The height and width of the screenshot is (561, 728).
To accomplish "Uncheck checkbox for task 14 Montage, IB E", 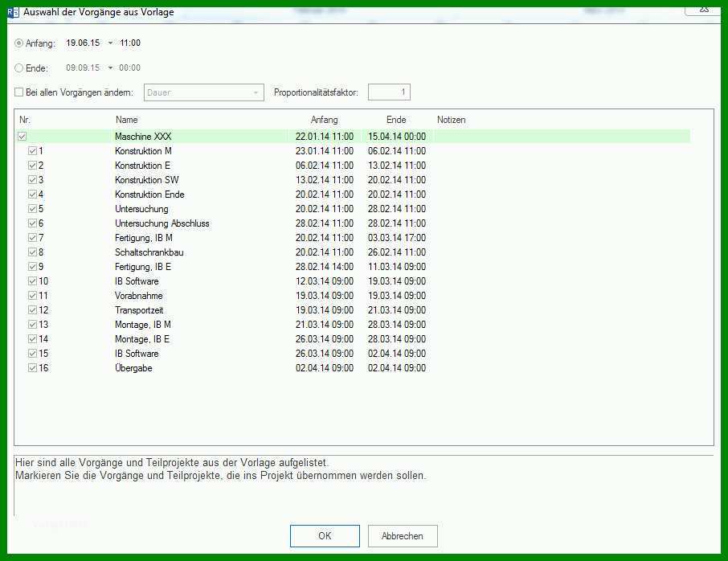I will [x=32, y=339].
